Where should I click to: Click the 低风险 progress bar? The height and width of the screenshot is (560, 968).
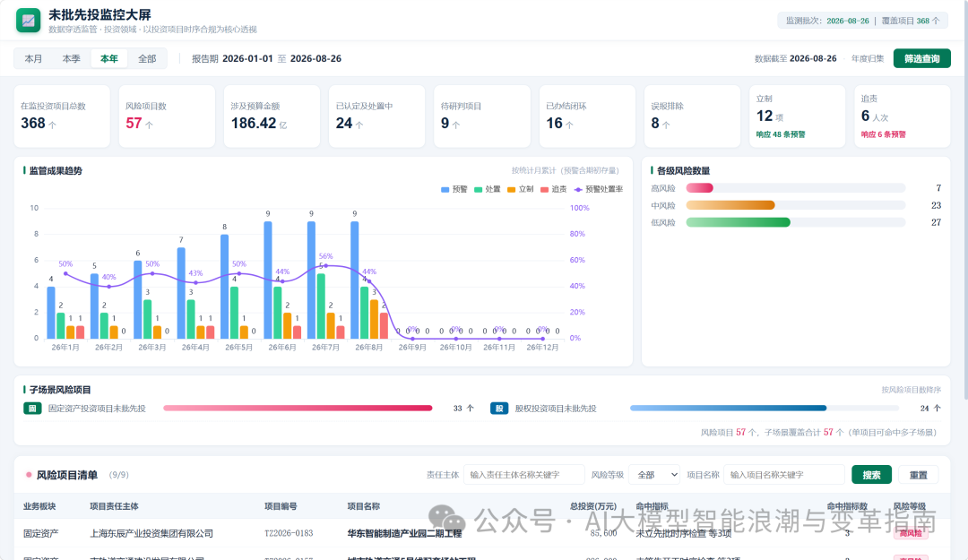coord(796,222)
